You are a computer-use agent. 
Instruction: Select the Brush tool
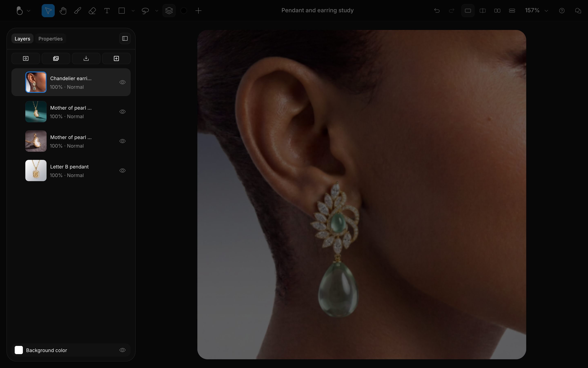(78, 11)
